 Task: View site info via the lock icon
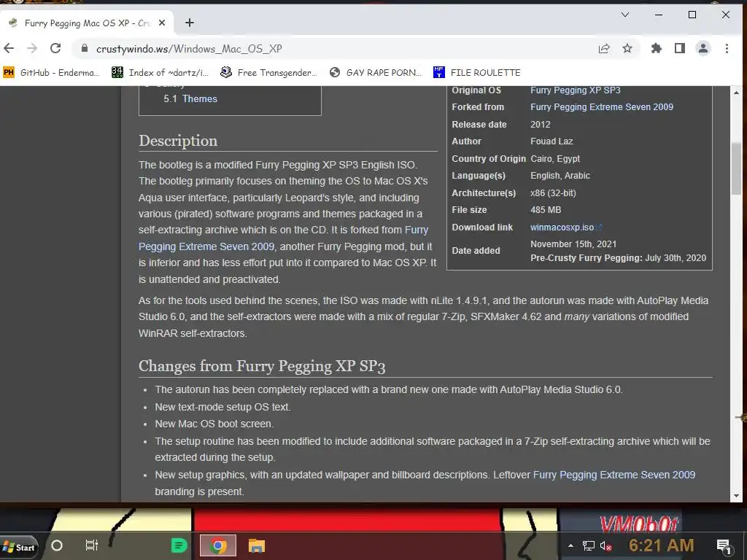[x=85, y=49]
